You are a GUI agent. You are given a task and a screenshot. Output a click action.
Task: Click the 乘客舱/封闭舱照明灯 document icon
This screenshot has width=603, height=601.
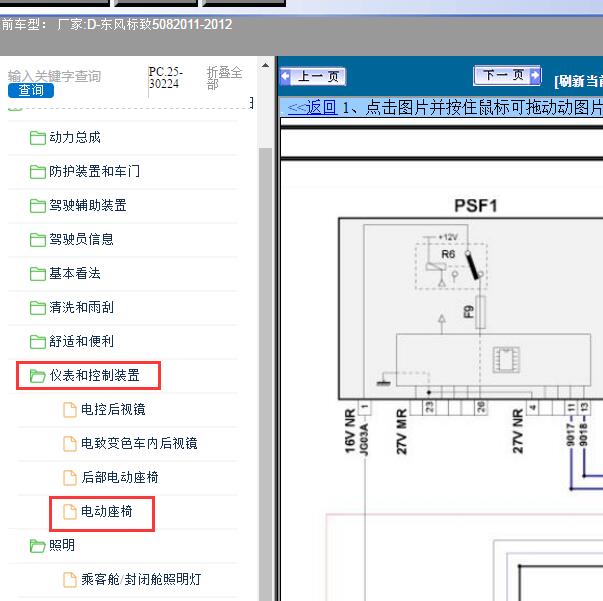[70, 579]
